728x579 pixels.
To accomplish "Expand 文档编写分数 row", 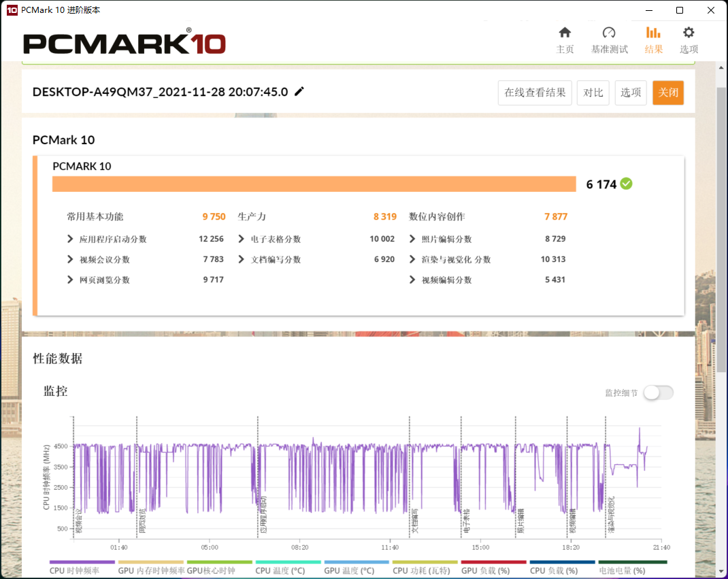I will (x=241, y=259).
